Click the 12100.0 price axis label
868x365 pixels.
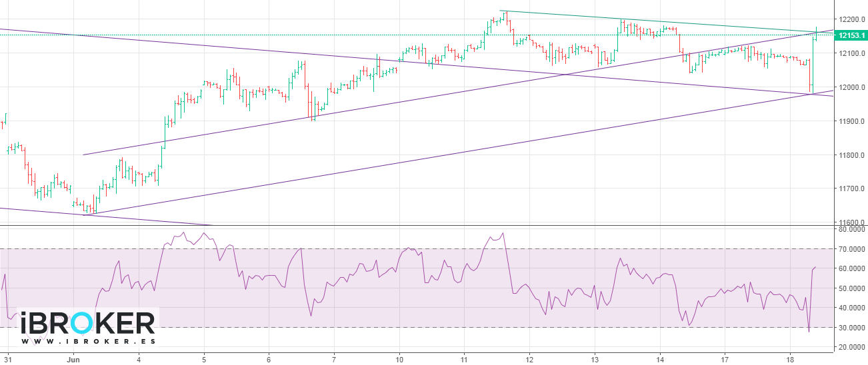[853, 53]
